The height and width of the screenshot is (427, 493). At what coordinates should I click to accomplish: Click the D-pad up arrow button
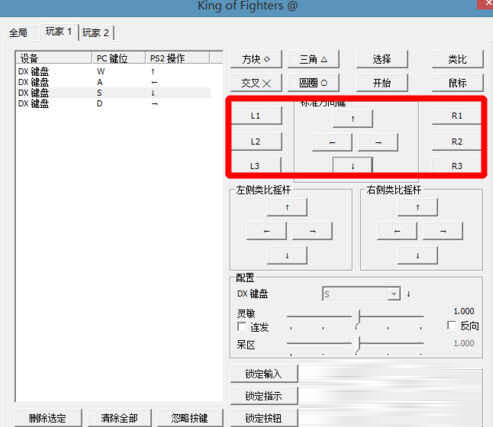(x=353, y=118)
